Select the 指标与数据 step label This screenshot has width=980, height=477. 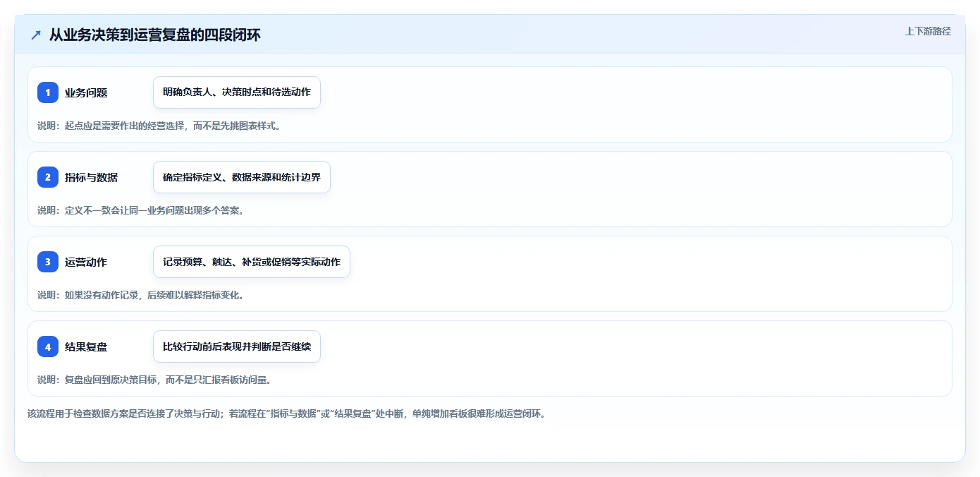(x=91, y=177)
